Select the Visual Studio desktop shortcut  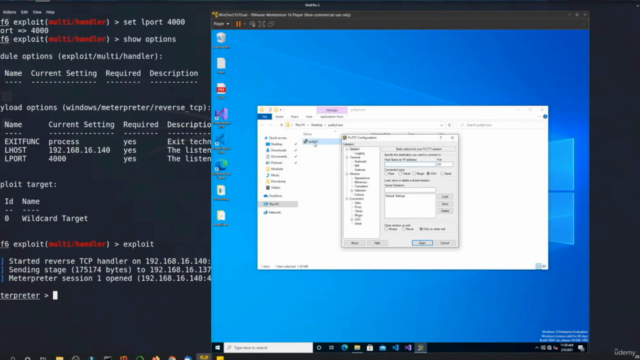(x=221, y=118)
